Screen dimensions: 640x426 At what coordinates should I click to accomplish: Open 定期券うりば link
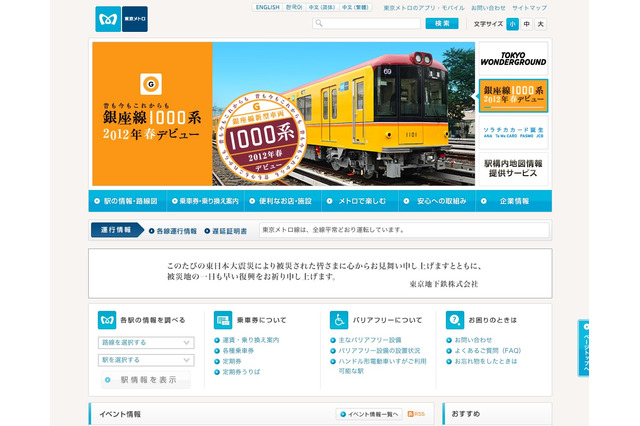coord(241,372)
